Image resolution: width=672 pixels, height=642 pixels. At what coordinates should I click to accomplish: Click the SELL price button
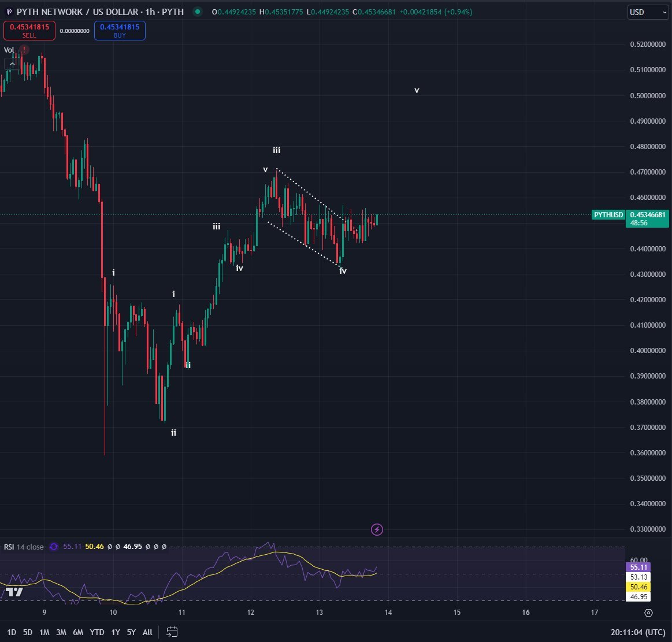pyautogui.click(x=29, y=31)
